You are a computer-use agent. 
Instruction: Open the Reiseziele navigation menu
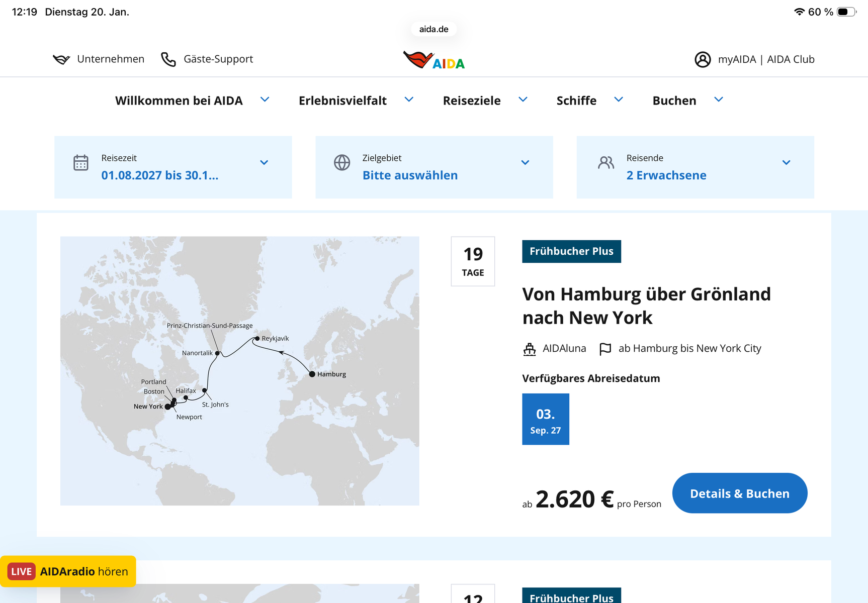point(472,100)
